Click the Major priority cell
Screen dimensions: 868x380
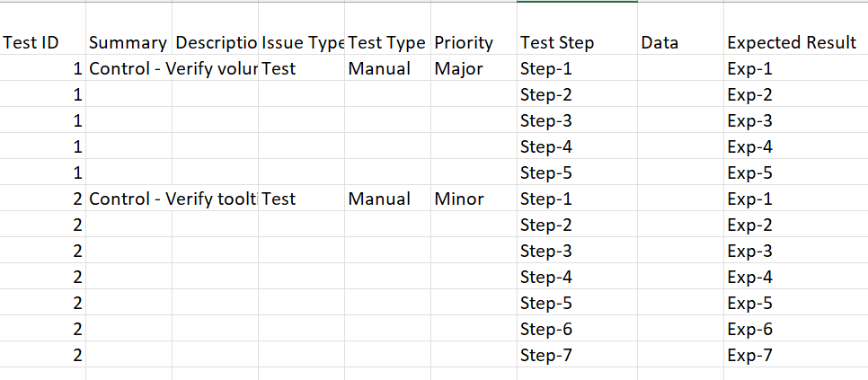[x=474, y=68]
